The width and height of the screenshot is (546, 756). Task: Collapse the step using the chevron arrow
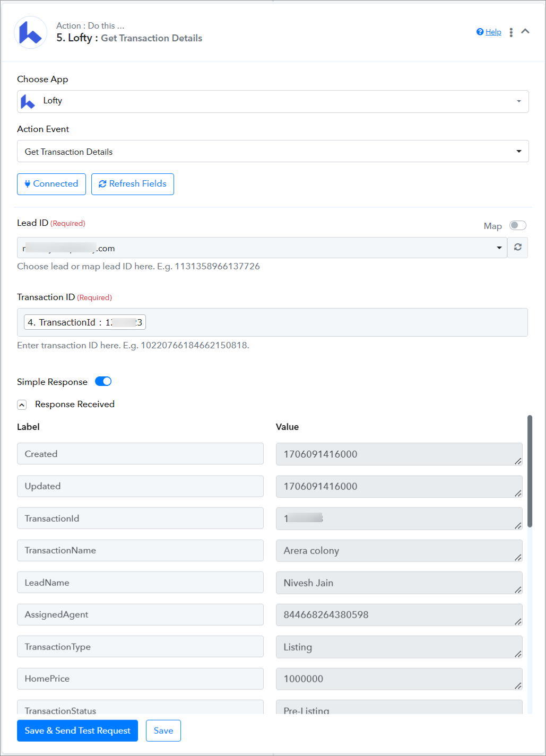pos(525,31)
